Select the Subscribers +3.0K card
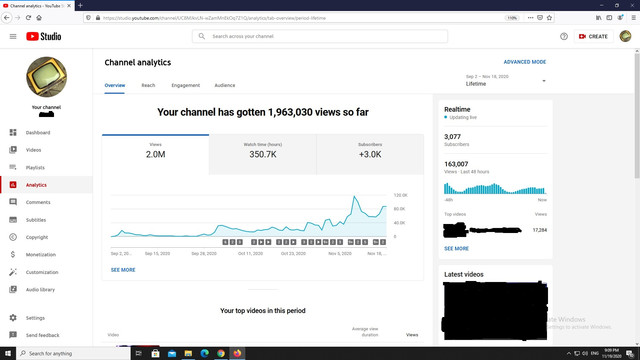 coord(370,154)
